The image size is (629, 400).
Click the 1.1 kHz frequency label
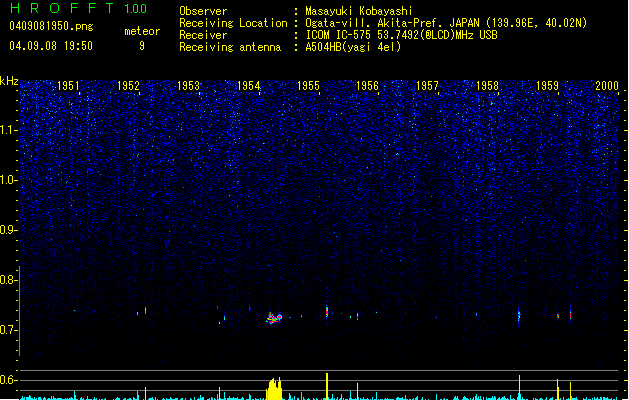tap(9, 130)
